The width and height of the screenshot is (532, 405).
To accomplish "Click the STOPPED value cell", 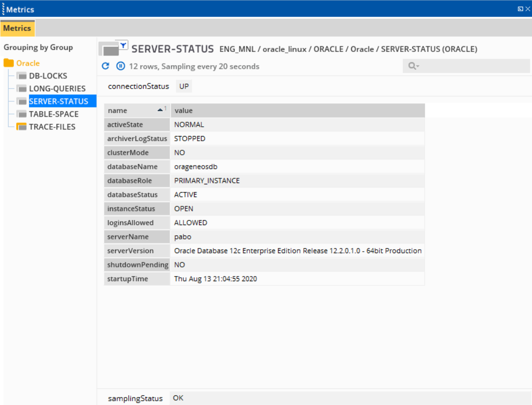I will pos(297,139).
